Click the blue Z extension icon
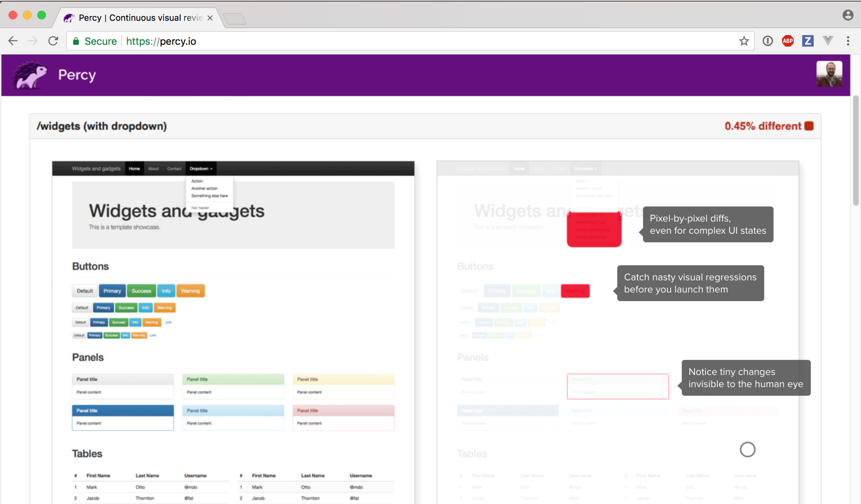This screenshot has width=861, height=504. point(808,41)
